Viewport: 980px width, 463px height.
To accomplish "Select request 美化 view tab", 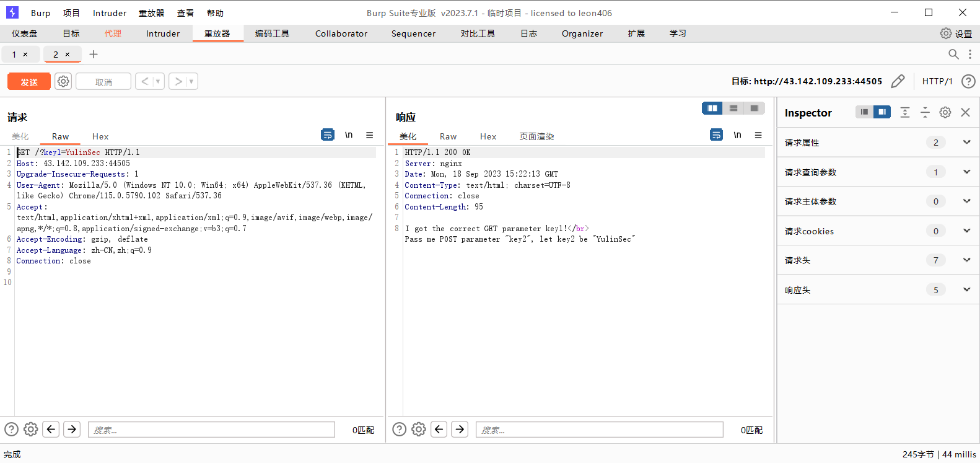I will [20, 136].
